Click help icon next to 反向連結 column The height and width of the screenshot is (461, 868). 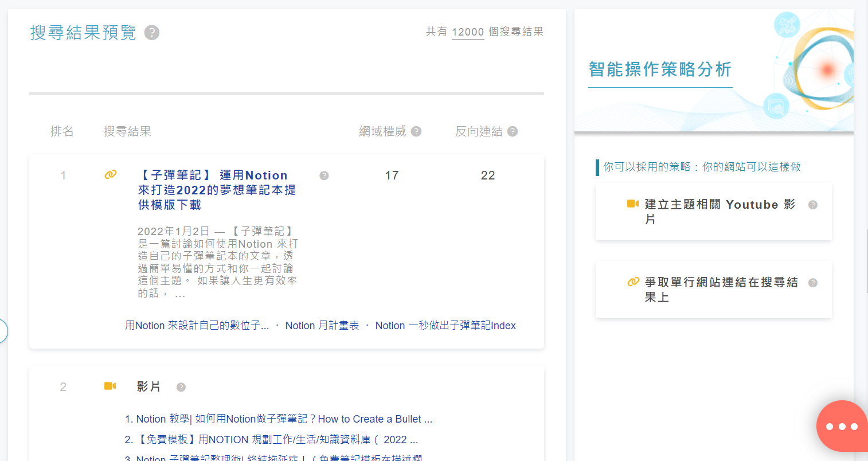513,131
